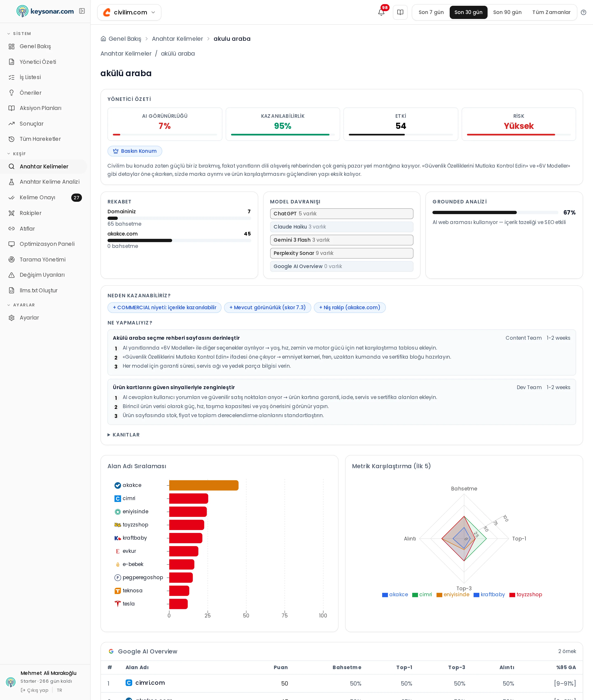
Task: Switch language with the TR button
Action: tap(60, 690)
